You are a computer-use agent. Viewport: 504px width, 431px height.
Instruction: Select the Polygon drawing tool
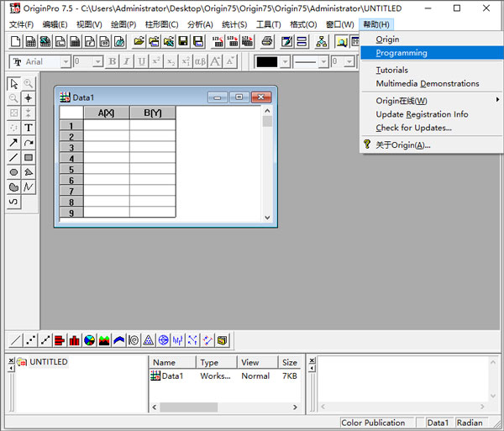point(29,172)
